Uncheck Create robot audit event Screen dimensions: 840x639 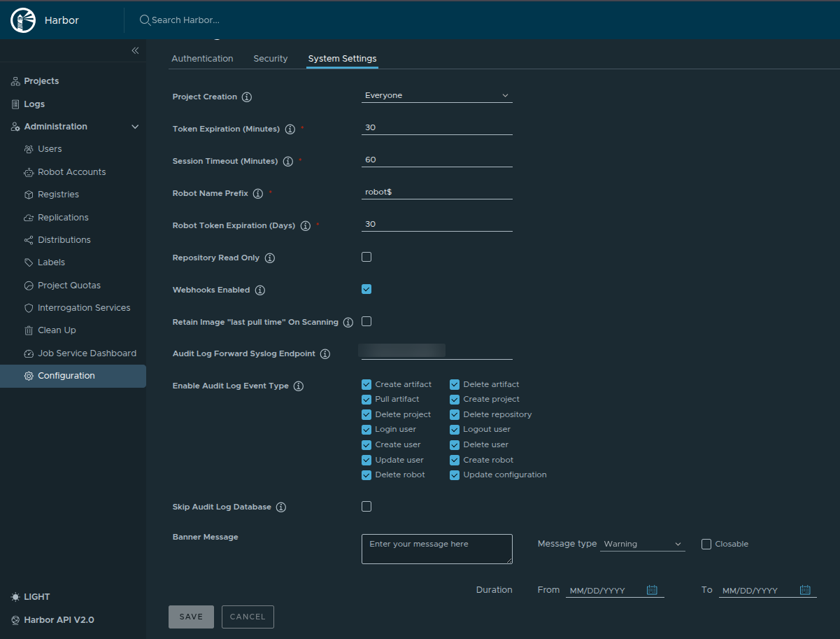pos(455,460)
